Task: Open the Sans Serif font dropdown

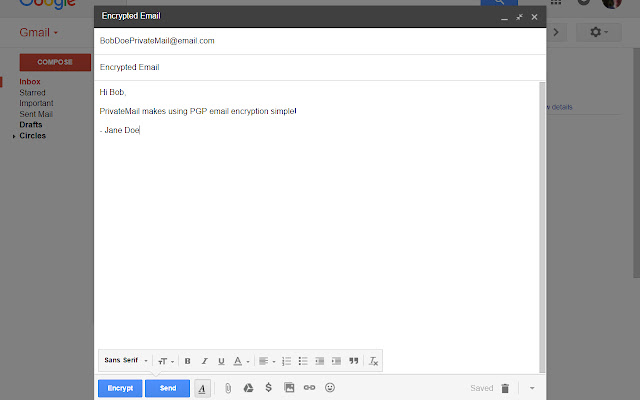Action: pos(126,360)
